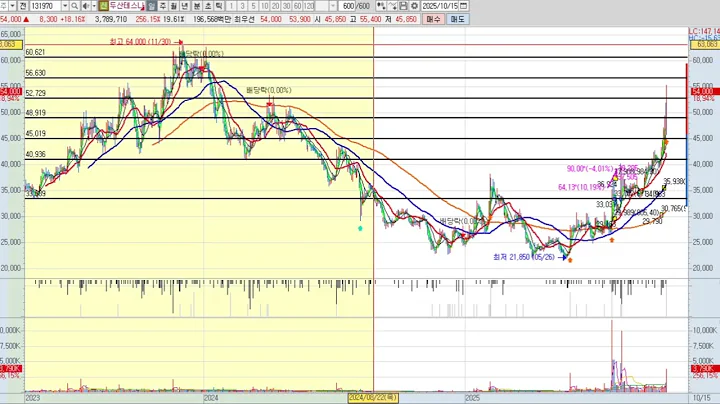Choose the 3 interval button
Screen dimensions: 720x404
242,6
